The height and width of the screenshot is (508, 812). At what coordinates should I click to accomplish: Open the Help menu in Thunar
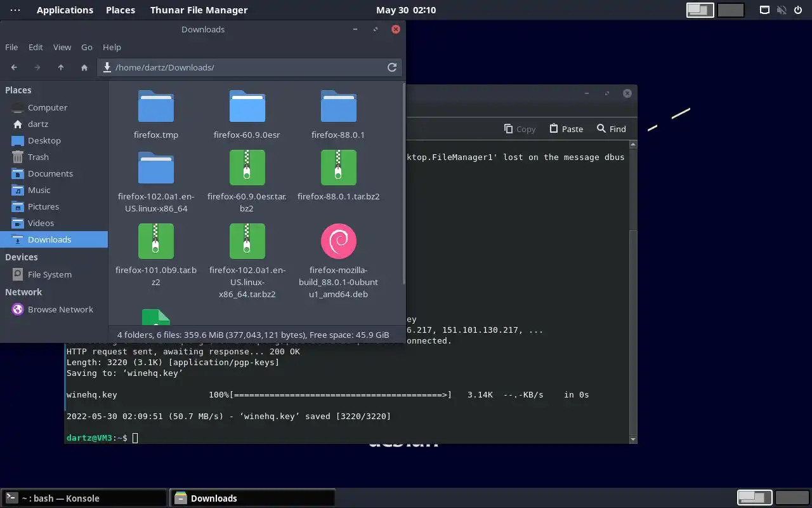pos(112,47)
